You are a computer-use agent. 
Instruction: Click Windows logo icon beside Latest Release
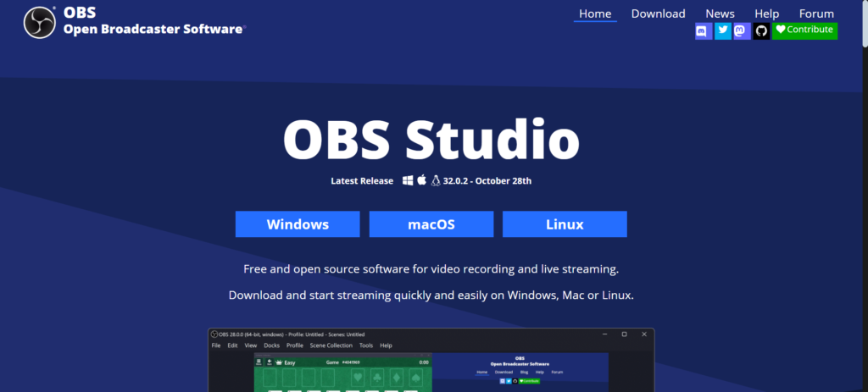click(408, 180)
